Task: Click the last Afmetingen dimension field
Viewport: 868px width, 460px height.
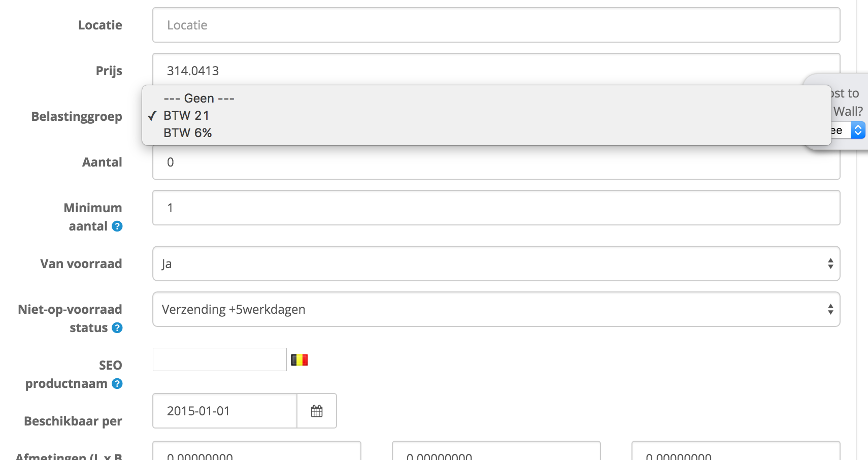Action: 736,453
